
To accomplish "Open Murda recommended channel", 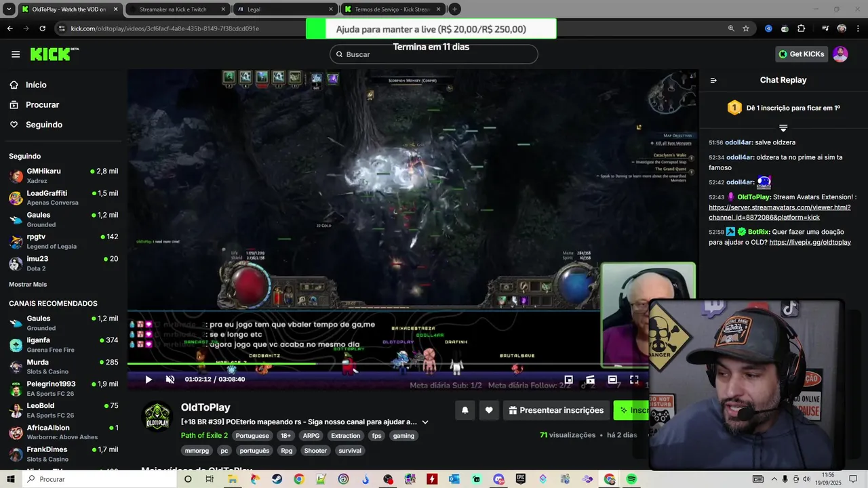I will click(x=64, y=367).
